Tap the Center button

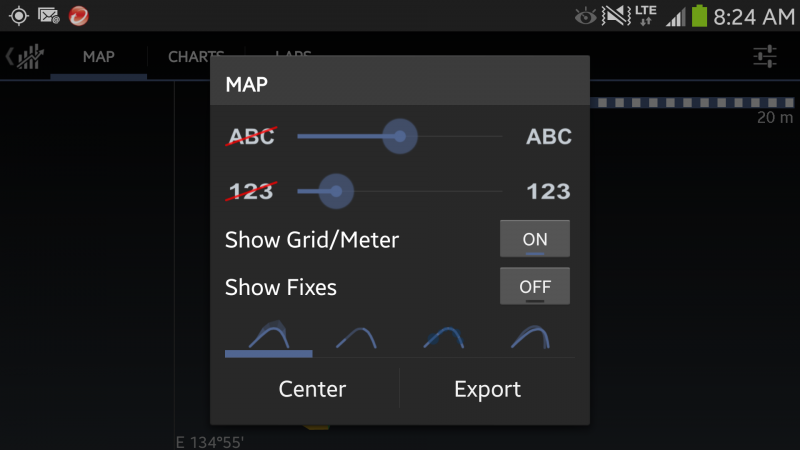(312, 389)
